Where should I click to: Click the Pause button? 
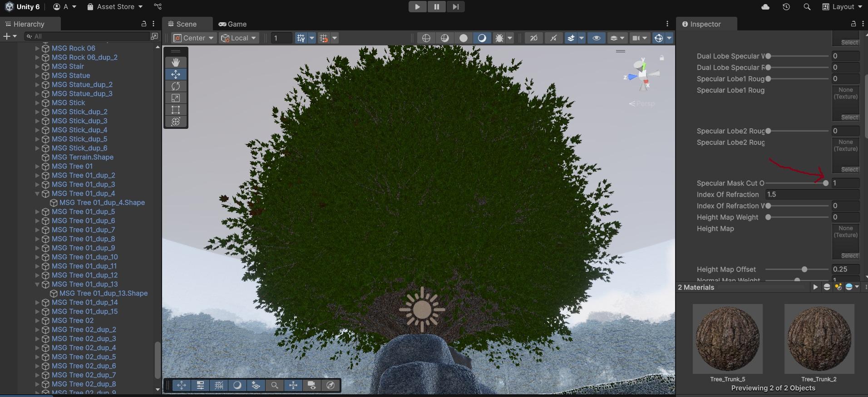click(436, 7)
